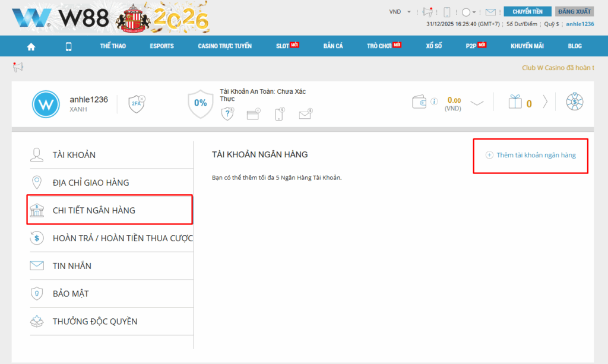
Task: Open the KHUYẾN MÃI menu item
Action: point(527,46)
